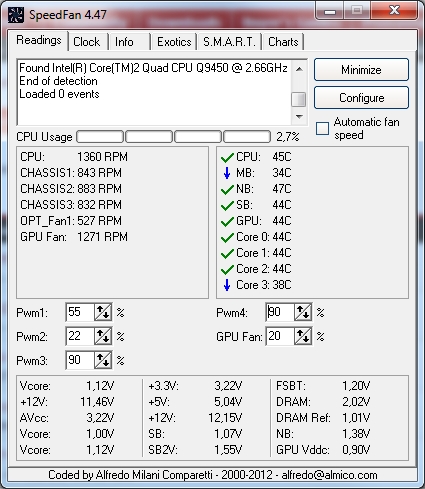425x489 pixels.
Task: Click the 'Found Intel(R) Core(TM)2 Quad' log line
Action: point(153,68)
